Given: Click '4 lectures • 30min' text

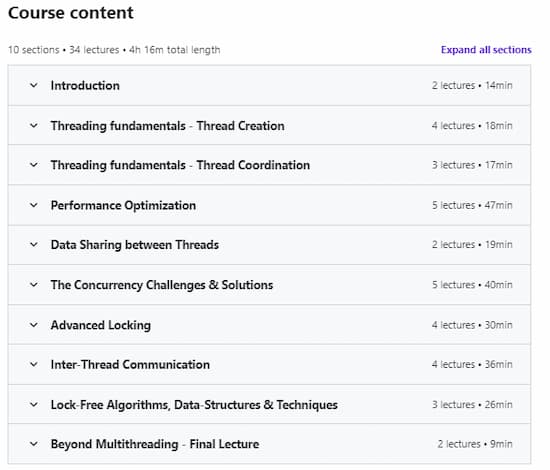Looking at the screenshot, I should pyautogui.click(x=472, y=325).
